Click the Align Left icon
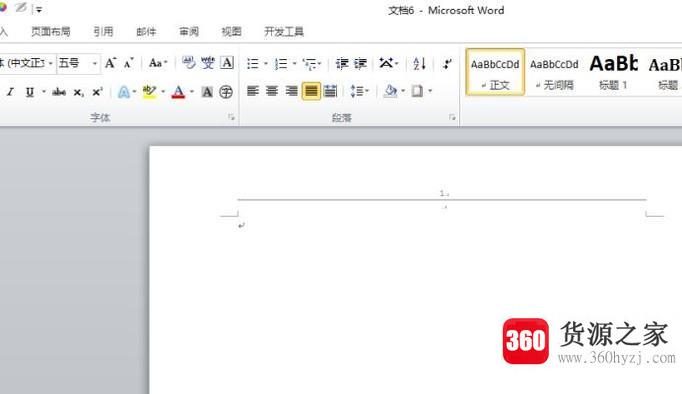 [x=253, y=91]
